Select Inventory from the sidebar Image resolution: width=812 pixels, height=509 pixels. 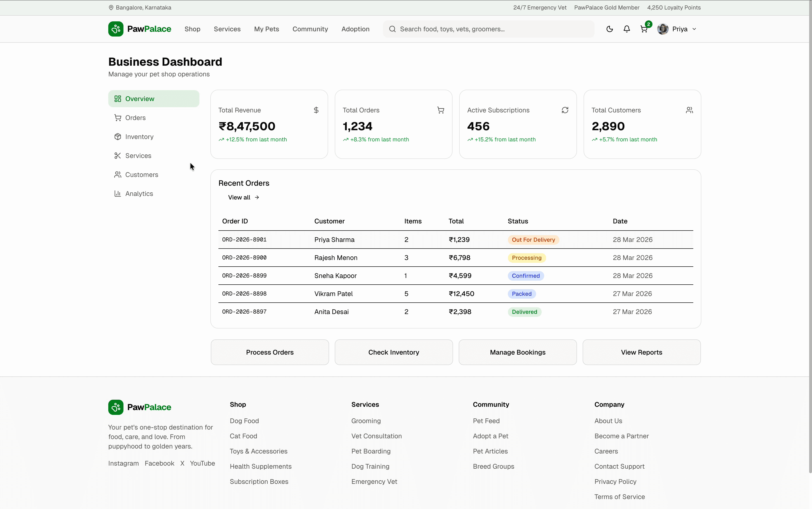point(139,136)
